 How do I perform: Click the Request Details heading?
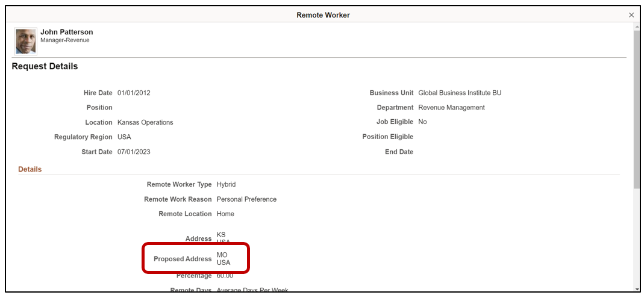coord(45,67)
